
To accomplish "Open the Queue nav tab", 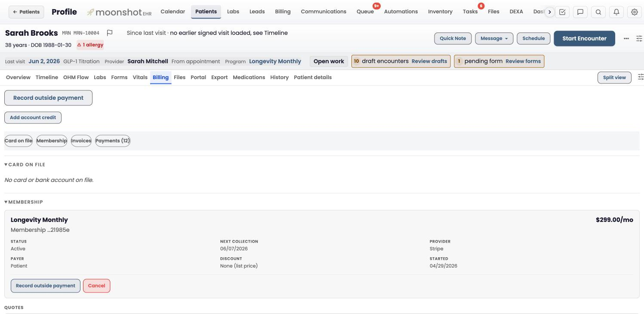I will 365,12.
